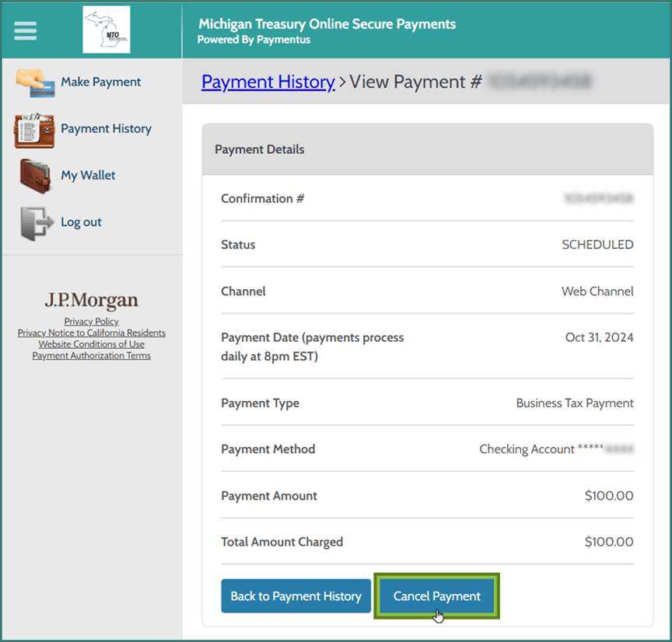
Task: Select Make Payment in the sidebar
Action: [100, 81]
